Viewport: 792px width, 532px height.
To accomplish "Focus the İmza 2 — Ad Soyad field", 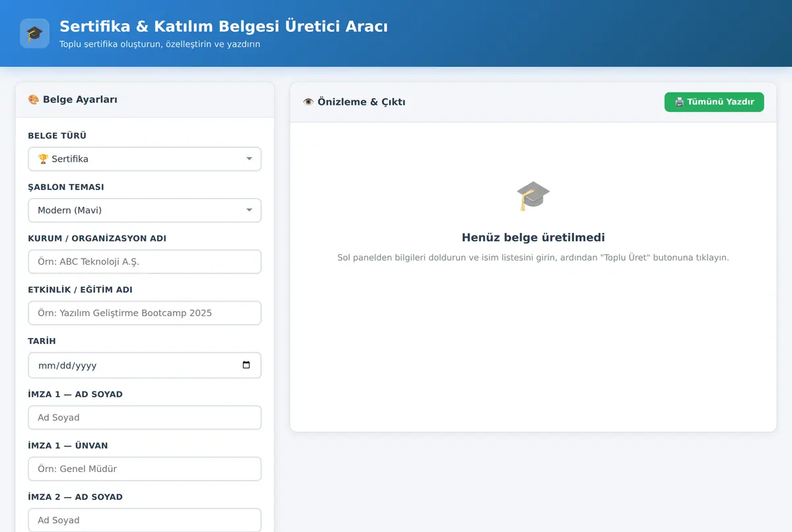I will pos(145,521).
